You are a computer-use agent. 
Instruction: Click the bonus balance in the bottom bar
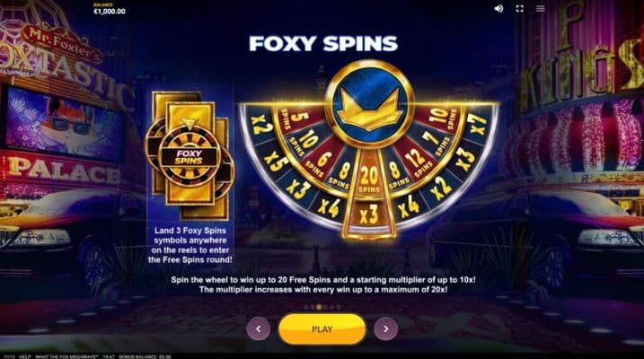(x=145, y=356)
